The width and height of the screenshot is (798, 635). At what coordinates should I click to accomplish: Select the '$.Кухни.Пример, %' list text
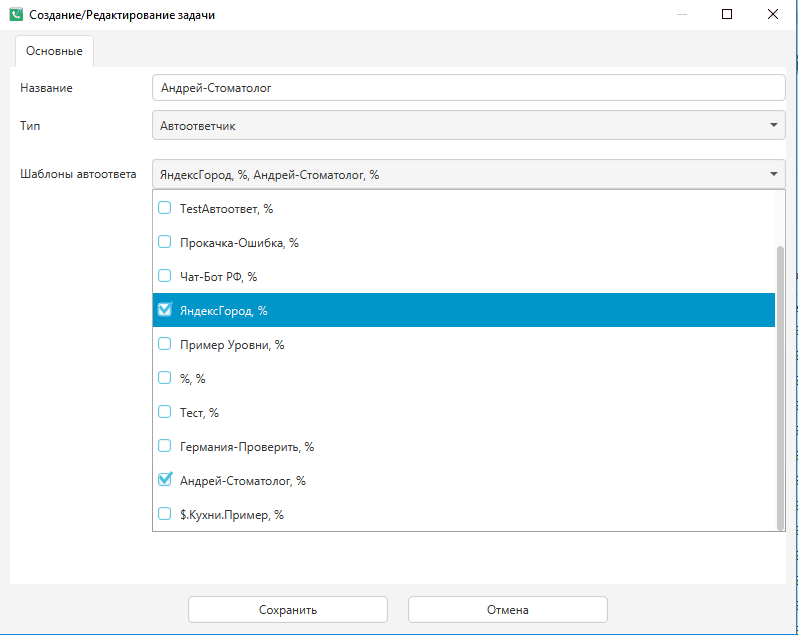pos(232,515)
